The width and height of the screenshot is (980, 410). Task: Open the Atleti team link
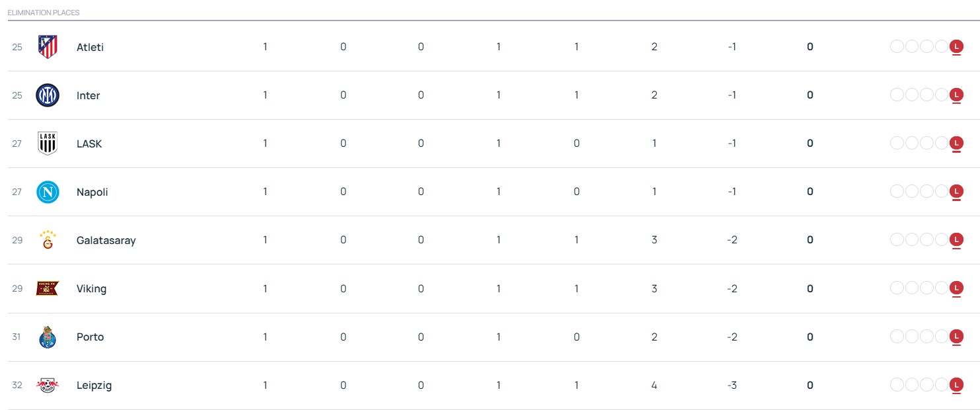coord(90,47)
